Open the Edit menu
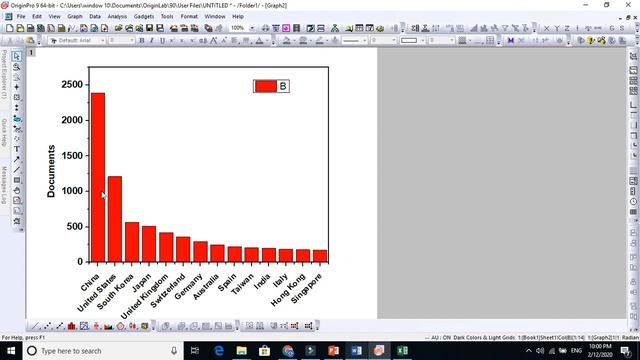Screen dimensions: 640x360 click(37, 17)
